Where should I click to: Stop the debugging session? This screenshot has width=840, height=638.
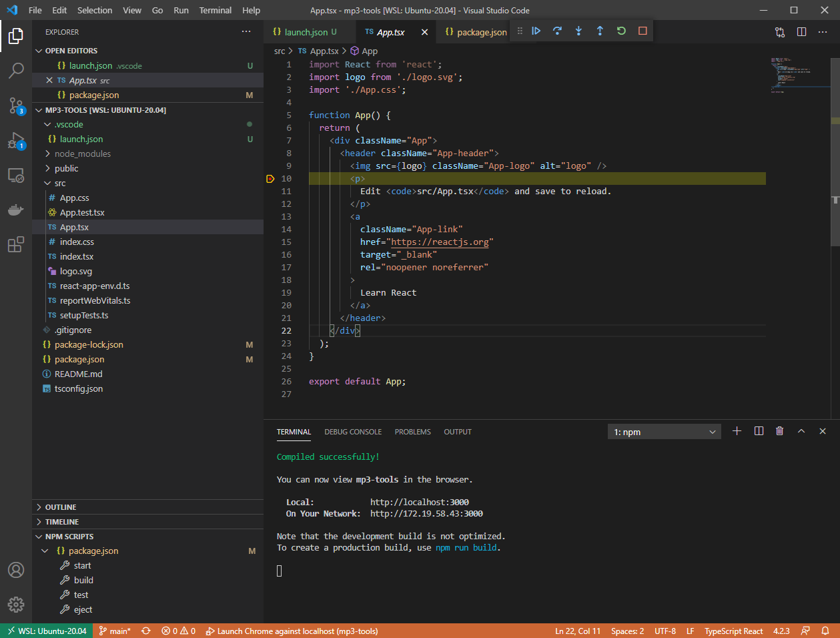tap(643, 31)
